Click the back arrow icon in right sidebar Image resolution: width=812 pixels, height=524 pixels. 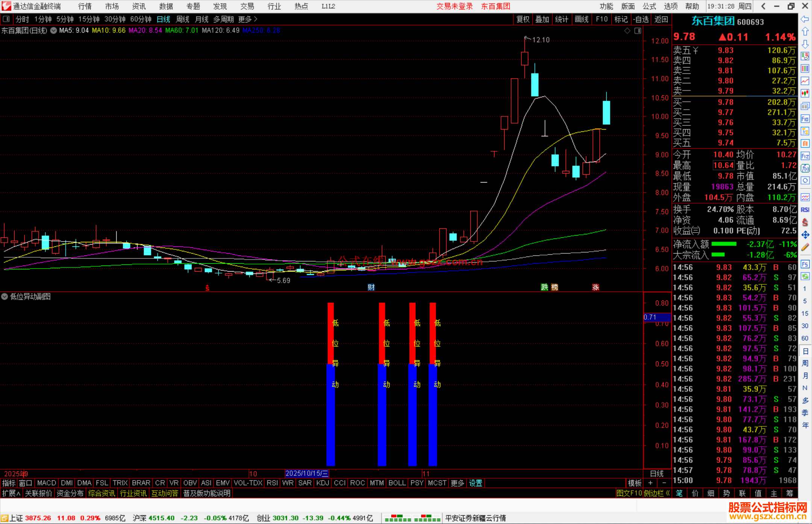pyautogui.click(x=805, y=19)
